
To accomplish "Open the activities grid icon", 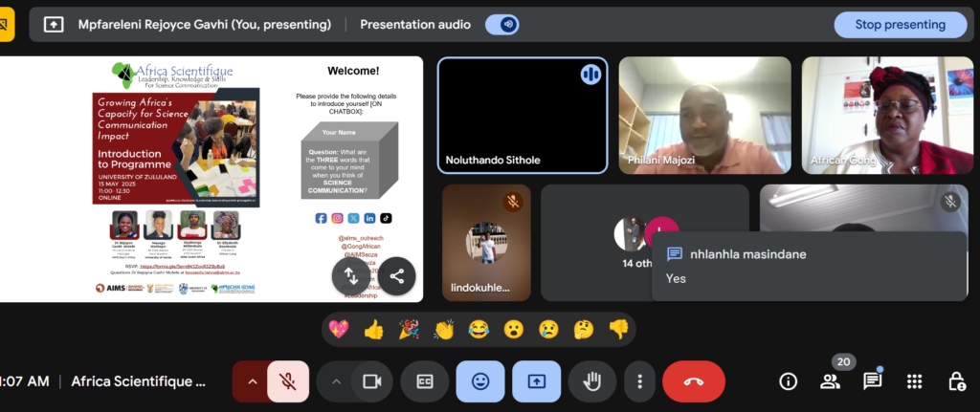I will (914, 381).
